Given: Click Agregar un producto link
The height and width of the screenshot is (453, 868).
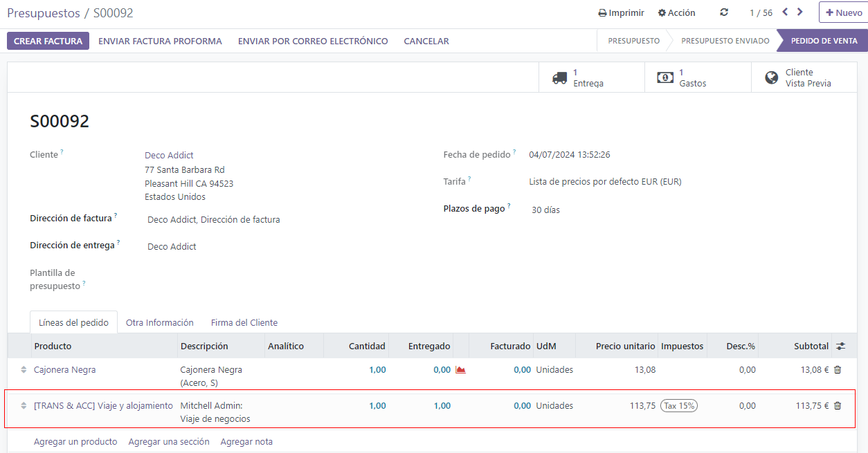Looking at the screenshot, I should (x=75, y=441).
